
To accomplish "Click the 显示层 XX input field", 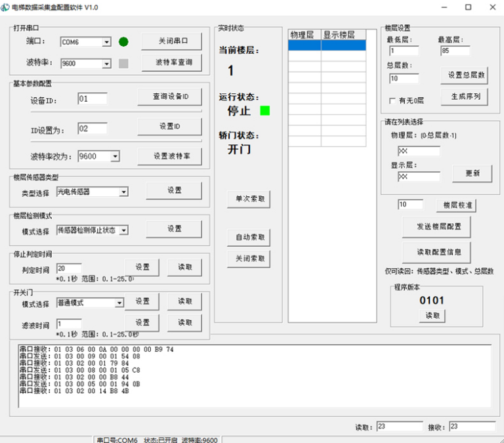I will pyautogui.click(x=419, y=177).
